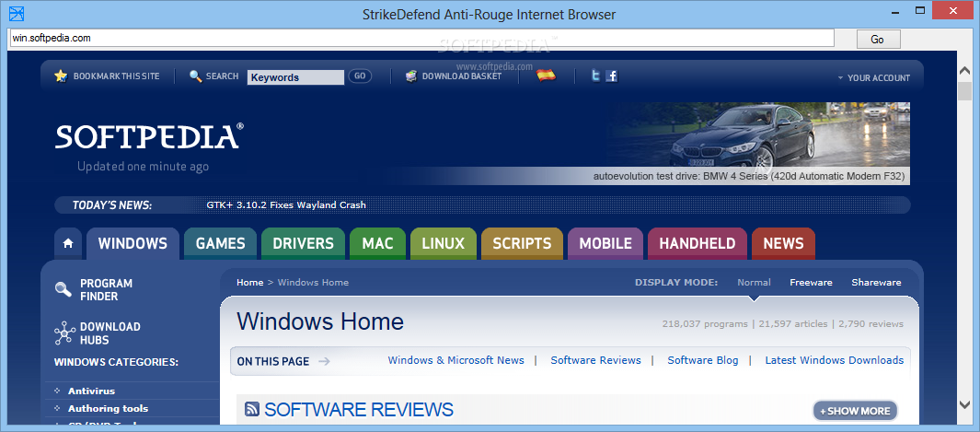Screen dimensions: 980x432
Task: Open the BMW 4 Series banner image
Action: (x=758, y=143)
